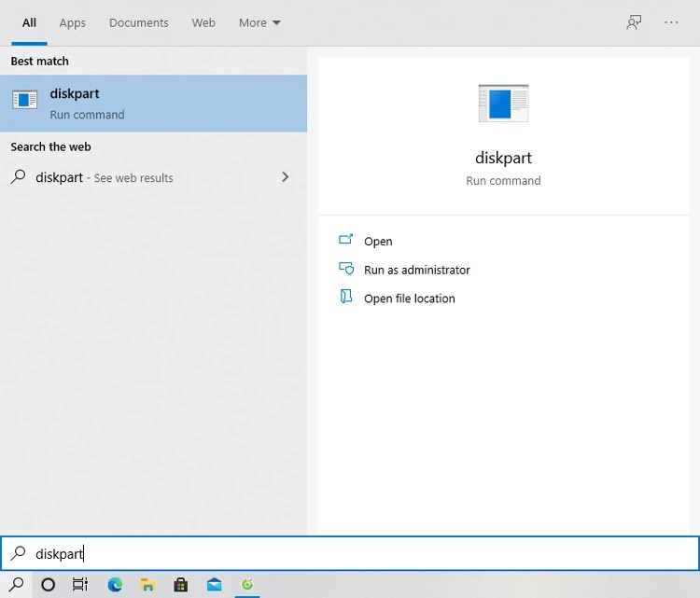
Task: Open Microsoft Store from the taskbar
Action: pos(181,584)
